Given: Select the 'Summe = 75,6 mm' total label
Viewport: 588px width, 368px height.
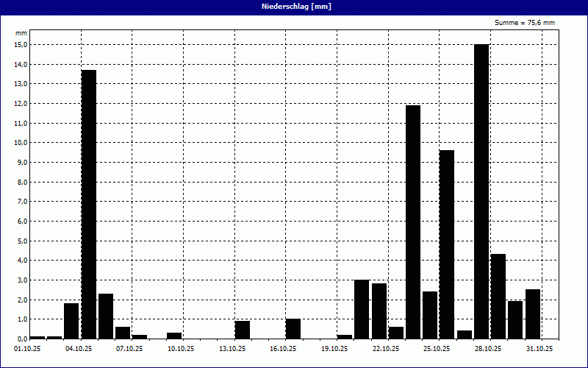Looking at the screenshot, I should click(x=525, y=23).
